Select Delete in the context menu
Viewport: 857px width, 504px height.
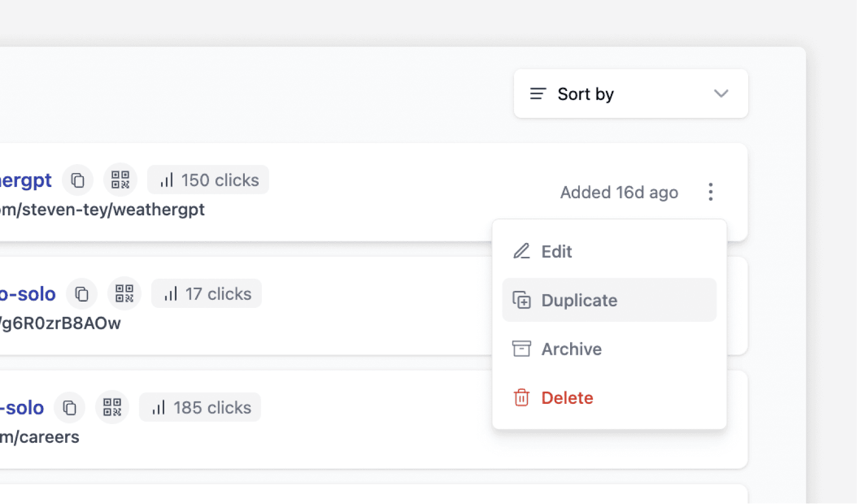tap(610, 398)
